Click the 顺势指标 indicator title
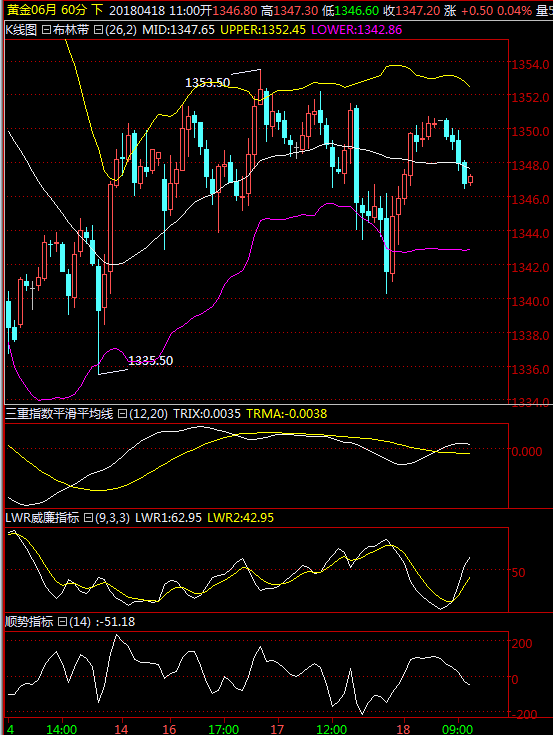Screen dimensions: 553x735 [29, 622]
